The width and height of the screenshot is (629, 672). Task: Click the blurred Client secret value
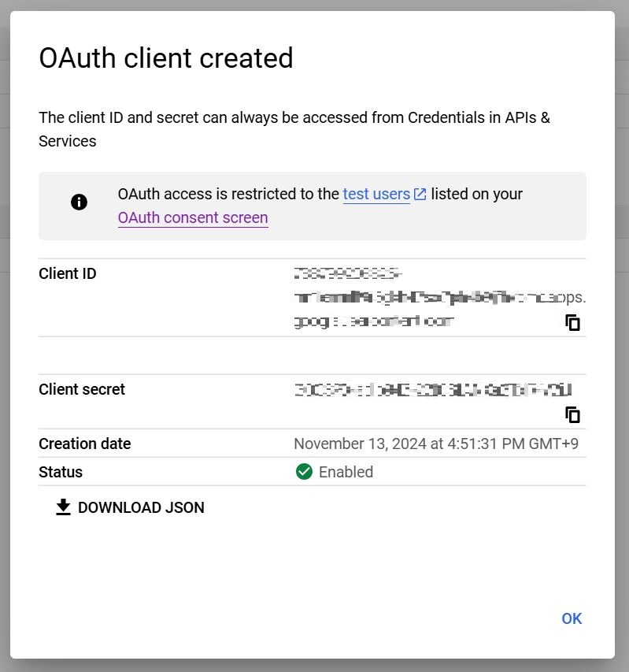[x=432, y=390]
